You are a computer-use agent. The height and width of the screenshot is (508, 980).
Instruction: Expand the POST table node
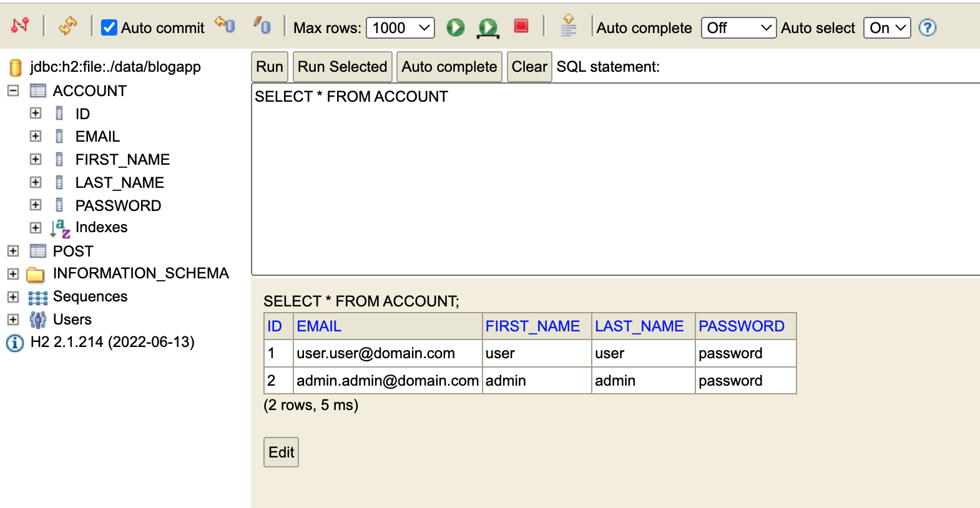[12, 251]
